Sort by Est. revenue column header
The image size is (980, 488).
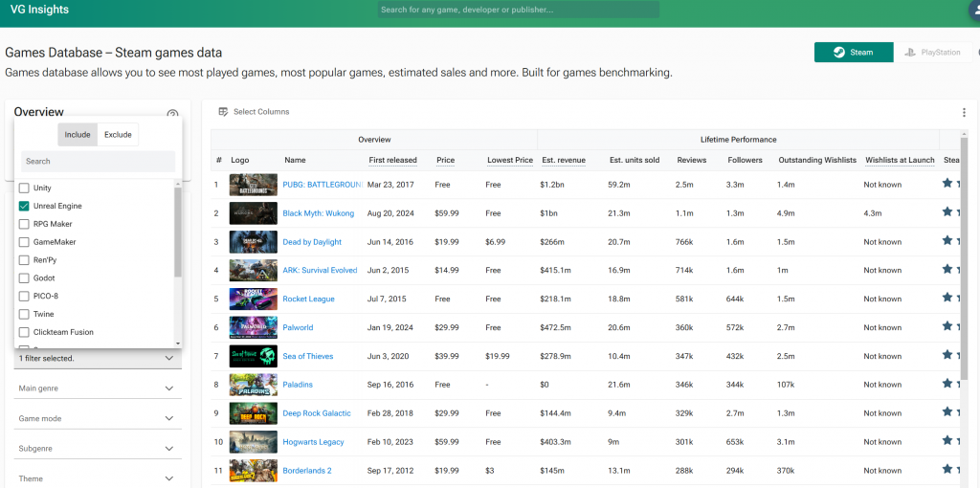point(564,161)
